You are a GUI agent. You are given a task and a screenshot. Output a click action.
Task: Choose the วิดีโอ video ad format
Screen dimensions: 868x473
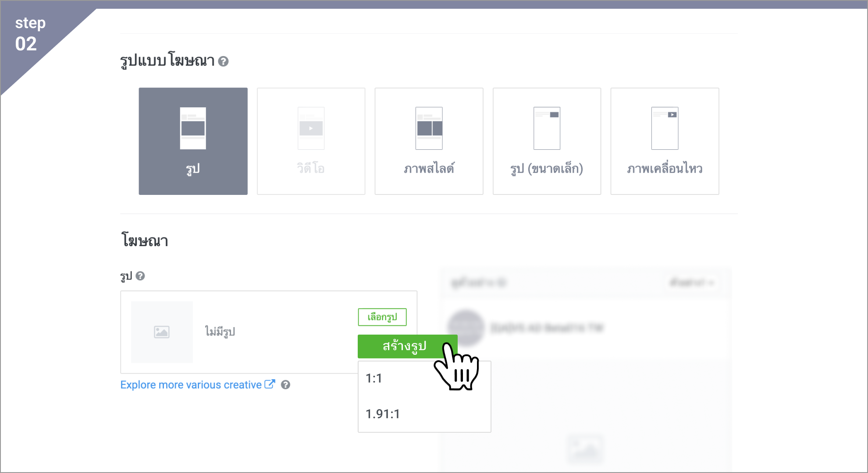[311, 141]
